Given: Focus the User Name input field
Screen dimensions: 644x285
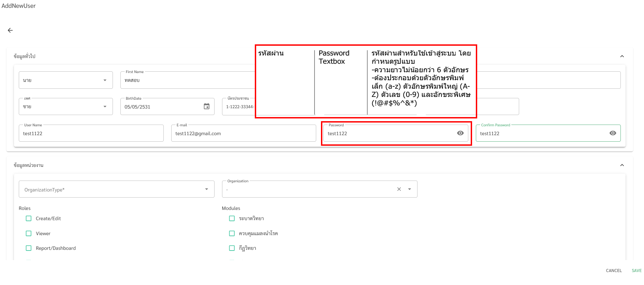Looking at the screenshot, I should coord(91,133).
